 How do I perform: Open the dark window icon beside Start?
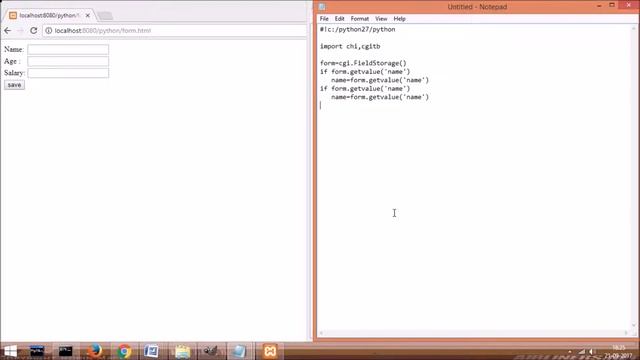(x=37, y=351)
